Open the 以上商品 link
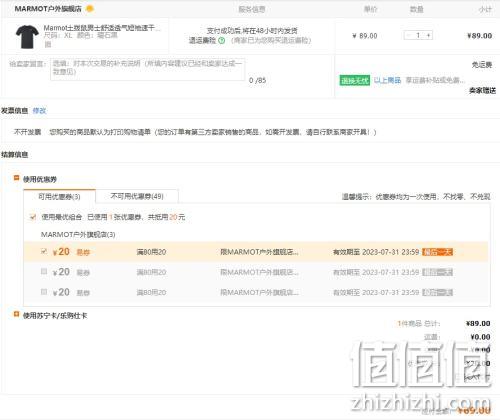500x420 pixels. 387,80
